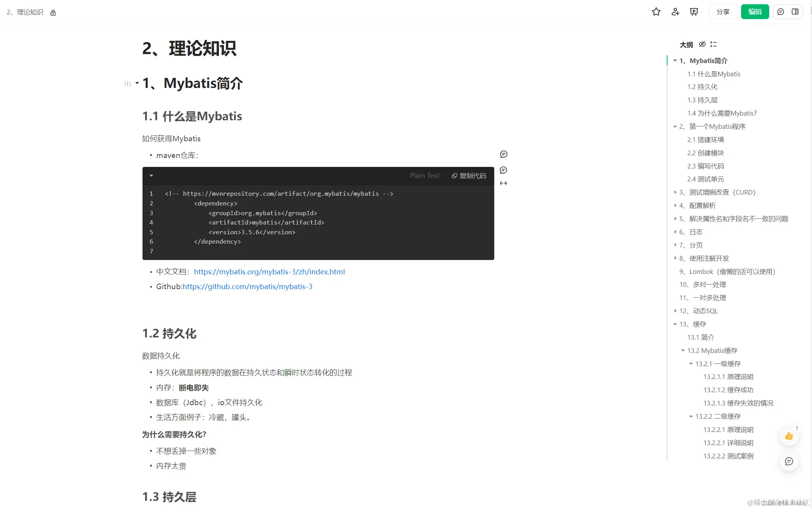The height and width of the screenshot is (509, 812).
Task: Jump to 2.1 搭建环境 in outline
Action: 706,140
